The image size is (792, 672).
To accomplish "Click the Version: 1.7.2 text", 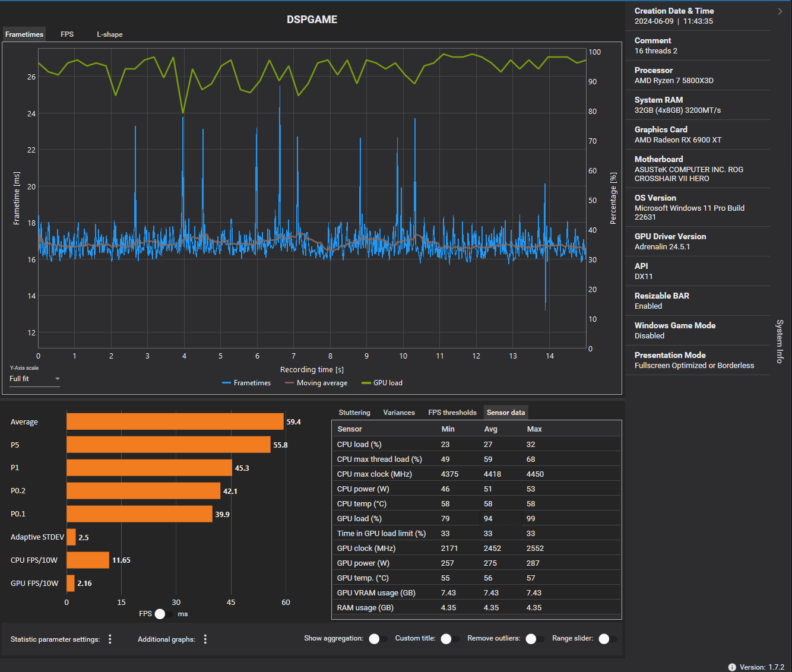I will pos(762,667).
